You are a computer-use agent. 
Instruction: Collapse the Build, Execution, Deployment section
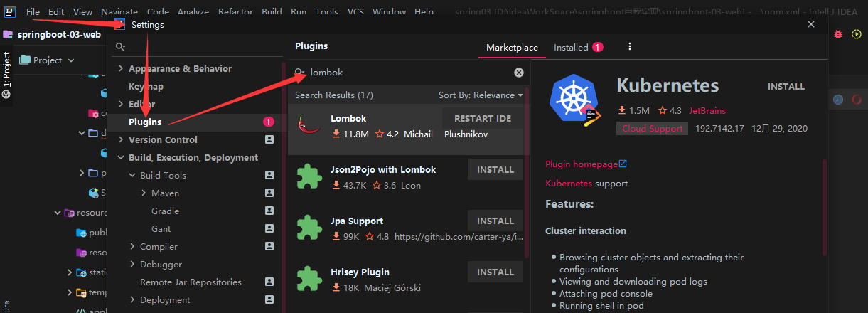point(120,158)
